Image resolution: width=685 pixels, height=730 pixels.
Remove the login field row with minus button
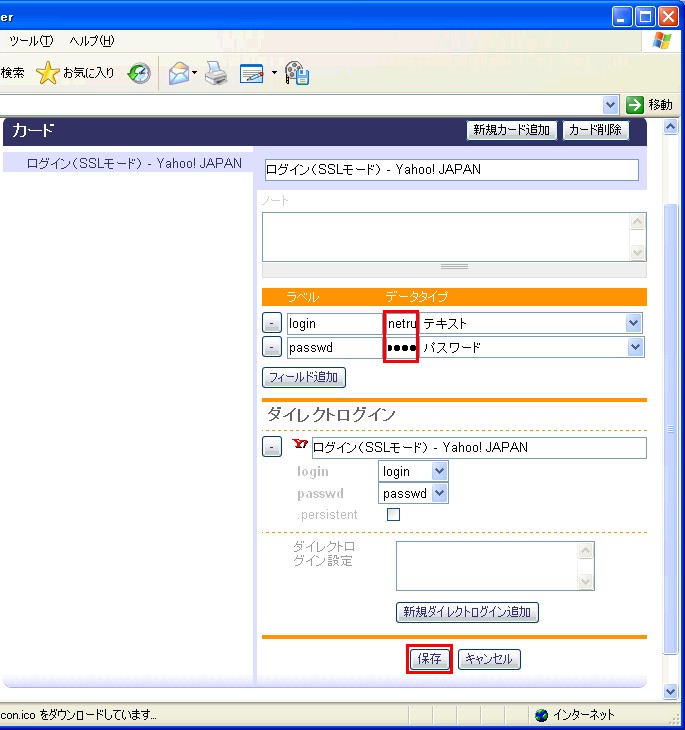pos(272,323)
